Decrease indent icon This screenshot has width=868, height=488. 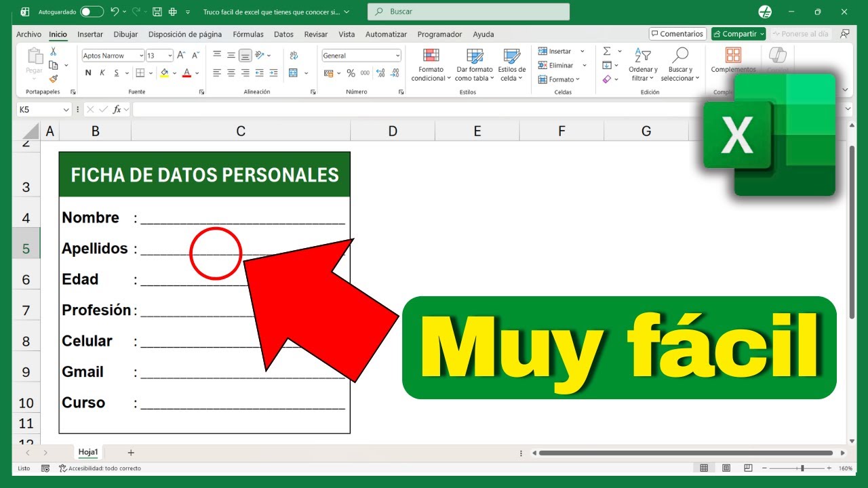pos(260,73)
